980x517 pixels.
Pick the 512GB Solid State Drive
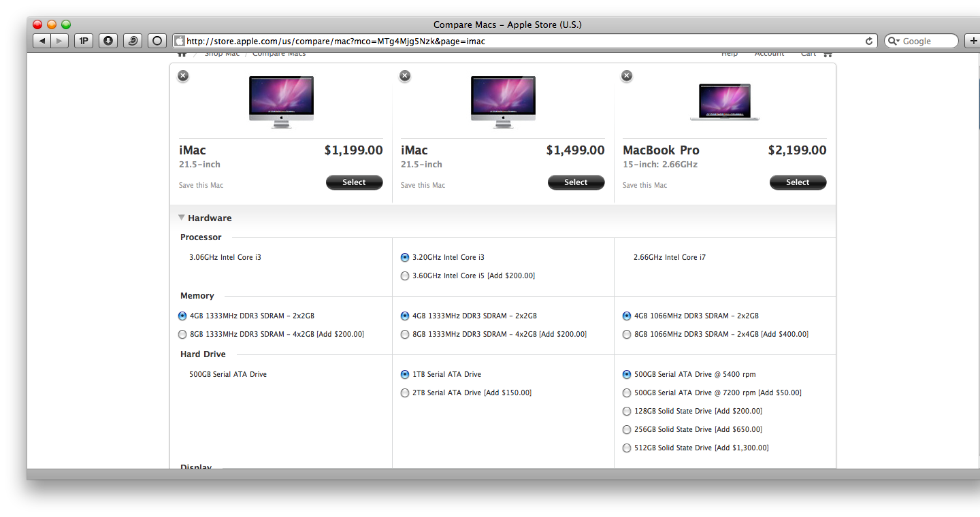[x=627, y=448]
